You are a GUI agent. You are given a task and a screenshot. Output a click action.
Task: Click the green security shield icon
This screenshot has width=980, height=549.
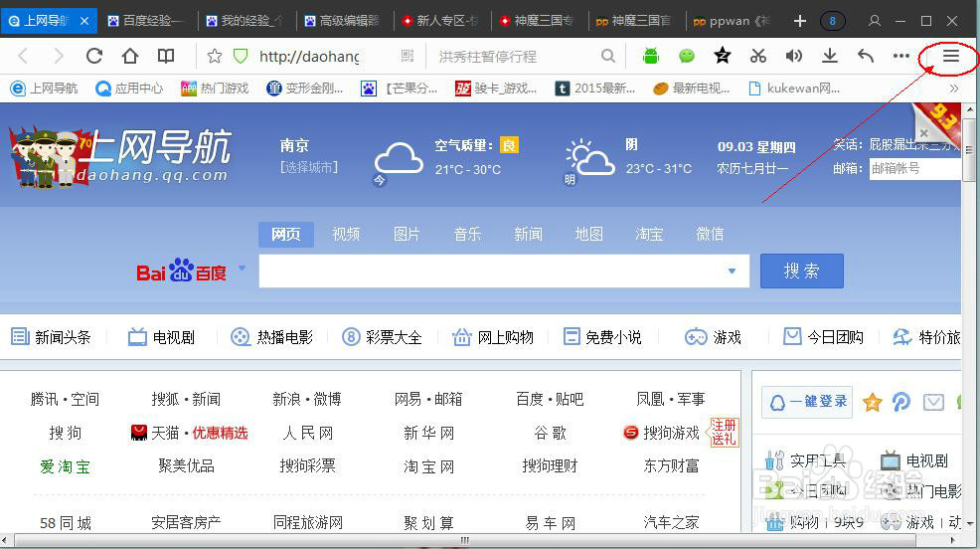pos(241,57)
